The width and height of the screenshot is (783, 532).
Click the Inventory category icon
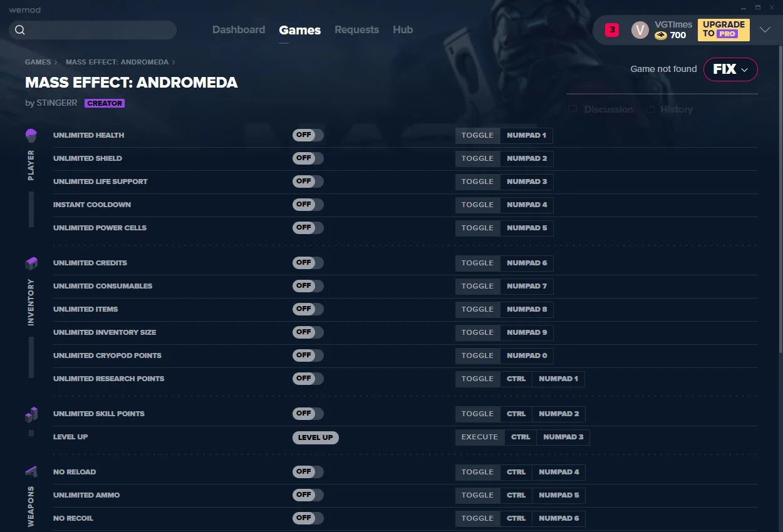pos(31,263)
